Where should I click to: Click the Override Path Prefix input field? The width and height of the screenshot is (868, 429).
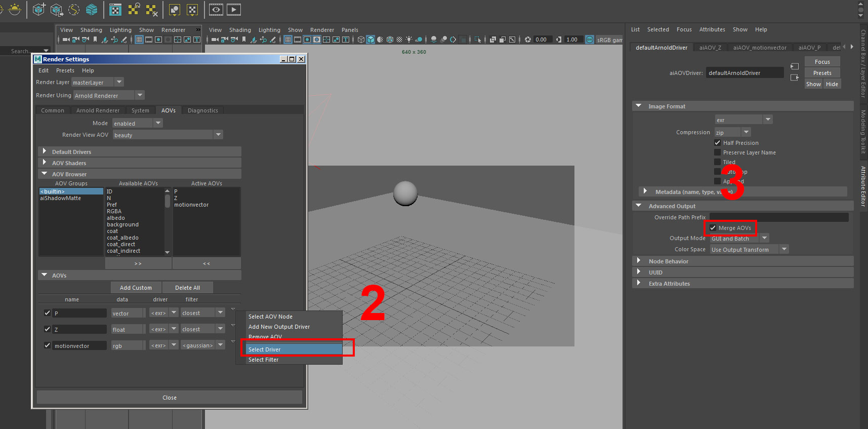779,217
